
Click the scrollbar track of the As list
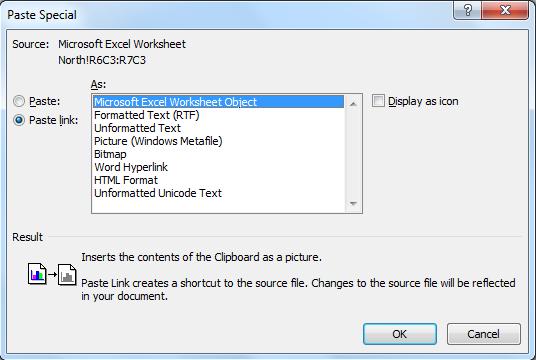pos(353,154)
